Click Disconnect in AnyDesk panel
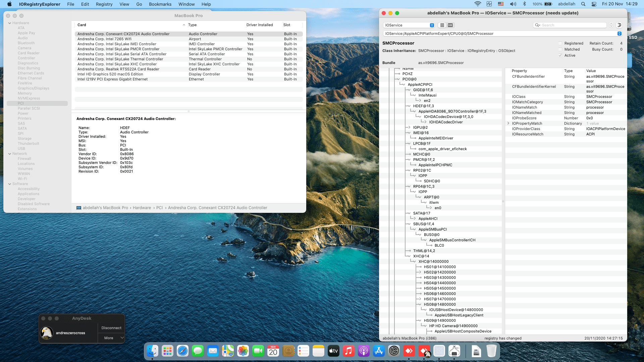The width and height of the screenshot is (644, 362). pos(111,328)
